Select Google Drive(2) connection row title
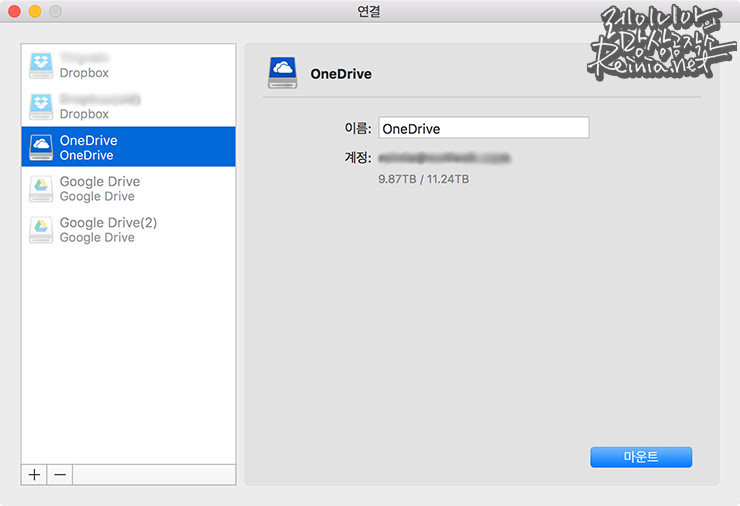The height and width of the screenshot is (506, 740). pyautogui.click(x=108, y=222)
